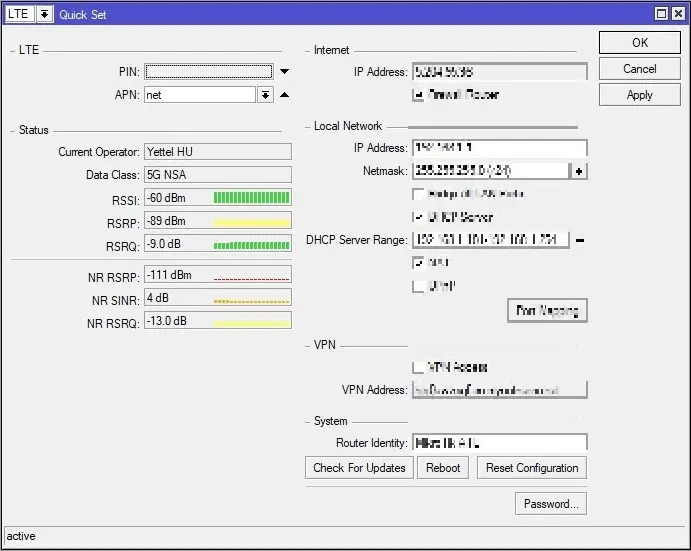The image size is (691, 551).
Task: Maximize the Quick Set window
Action: tap(661, 14)
